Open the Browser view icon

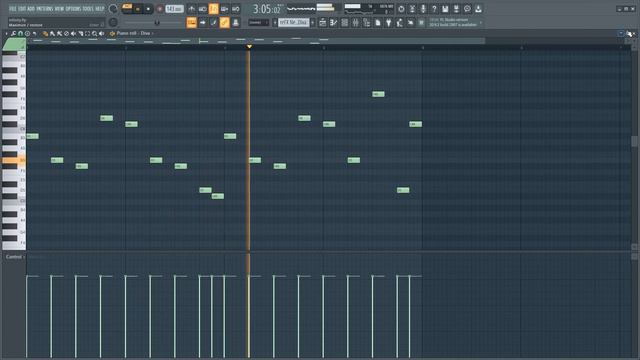click(367, 23)
